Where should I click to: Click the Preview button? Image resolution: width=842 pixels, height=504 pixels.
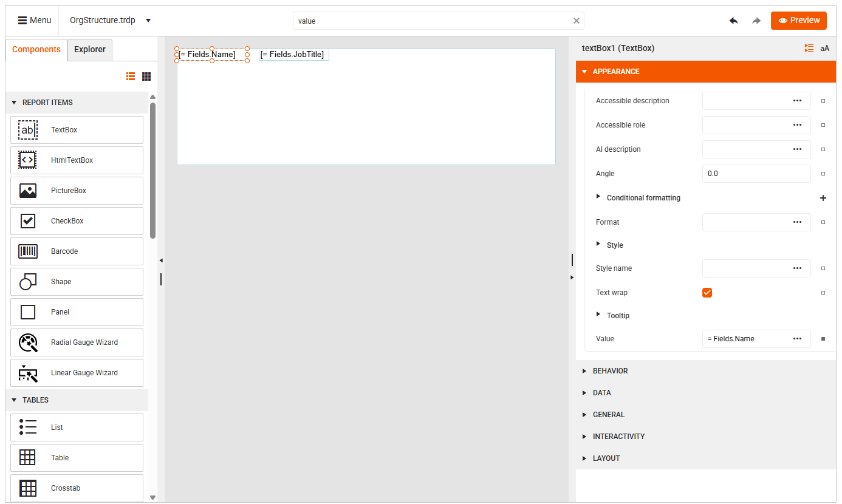tap(798, 20)
